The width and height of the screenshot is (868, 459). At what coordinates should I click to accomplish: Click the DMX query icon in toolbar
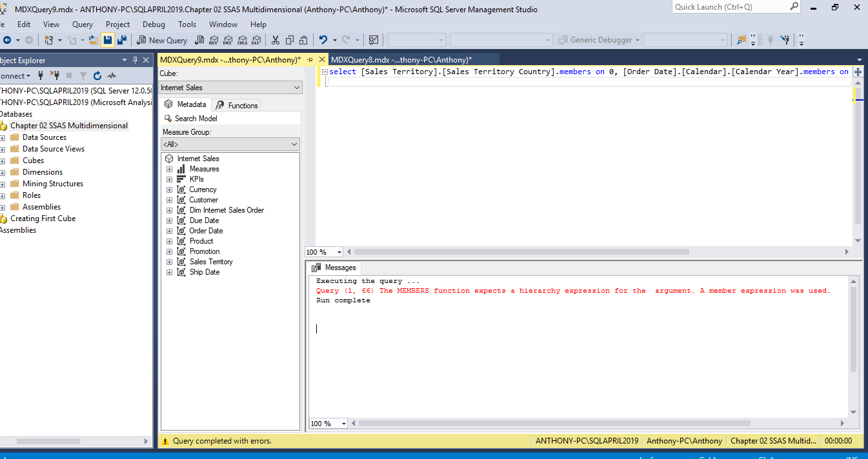pyautogui.click(x=228, y=40)
